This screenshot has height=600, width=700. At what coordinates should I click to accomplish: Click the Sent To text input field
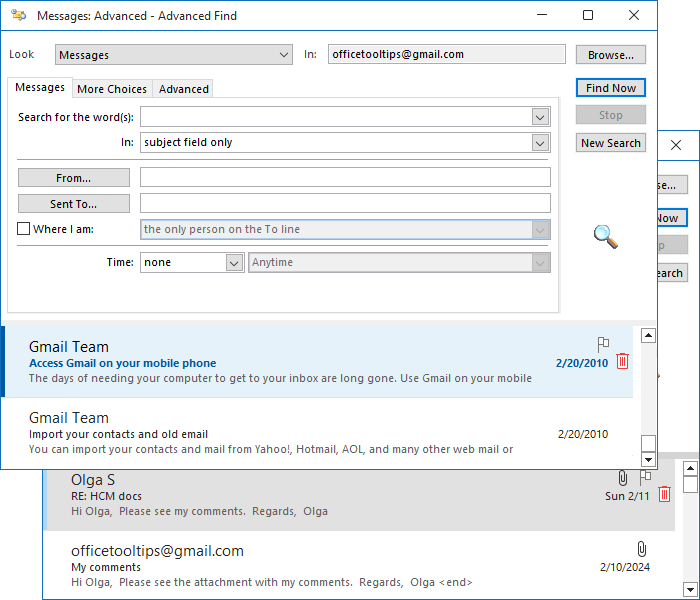point(345,203)
